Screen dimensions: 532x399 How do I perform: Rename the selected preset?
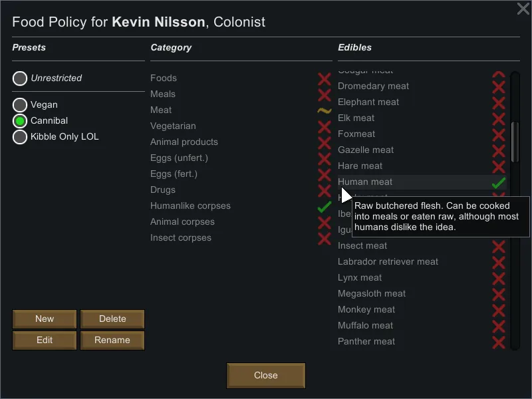click(112, 340)
